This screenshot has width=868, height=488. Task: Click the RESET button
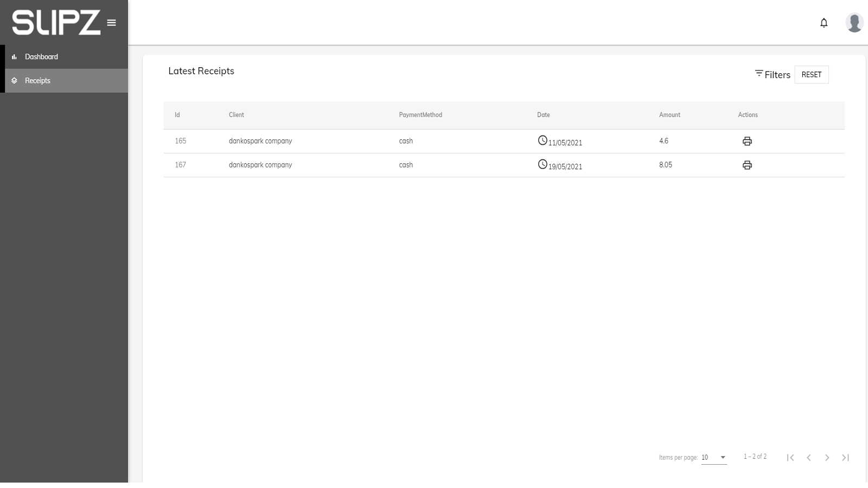[812, 75]
